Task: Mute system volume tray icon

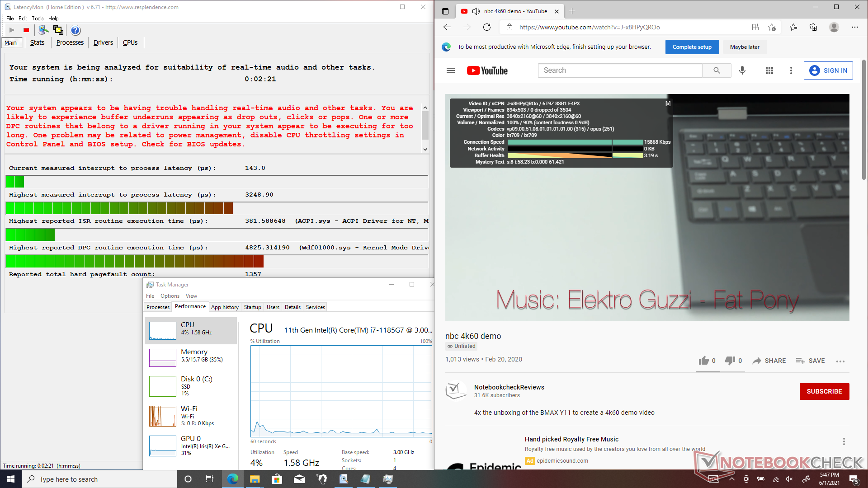Action: click(789, 479)
